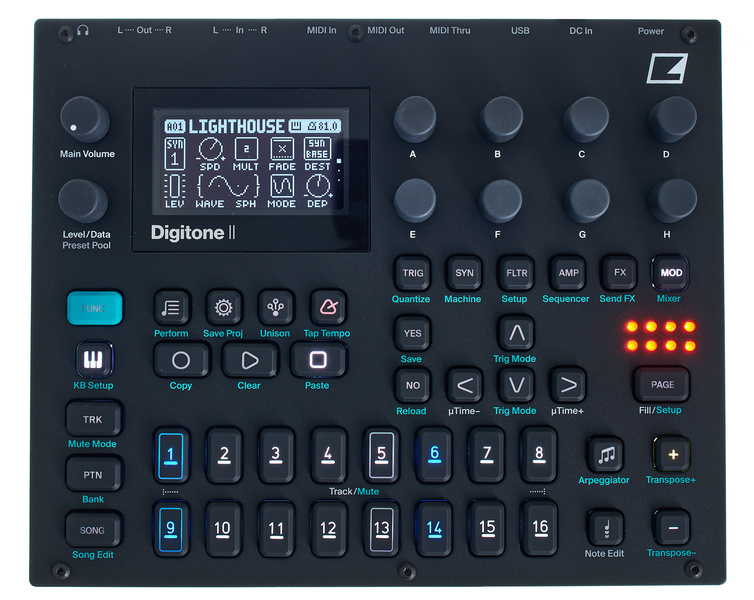Open the FX Send FX parameter page
The height and width of the screenshot is (600, 754).
coord(620,273)
